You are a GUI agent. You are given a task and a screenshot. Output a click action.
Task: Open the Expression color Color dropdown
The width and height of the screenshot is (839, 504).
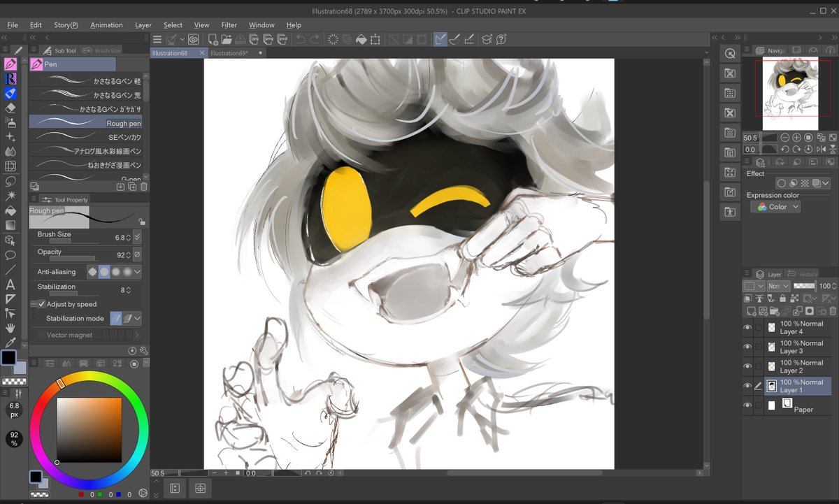point(775,207)
